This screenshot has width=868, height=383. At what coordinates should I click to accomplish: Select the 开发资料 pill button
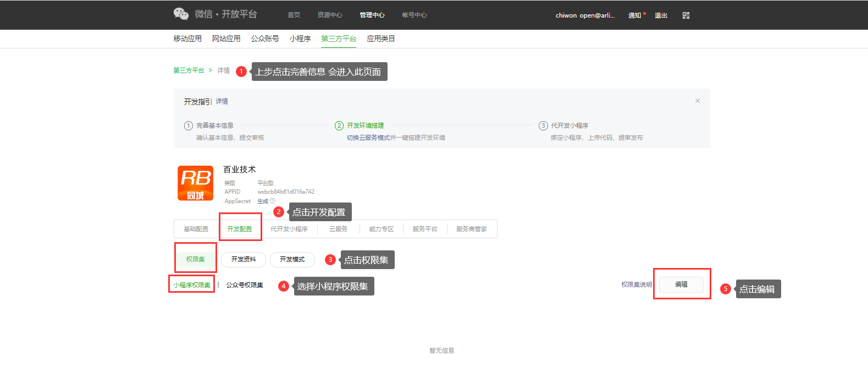(244, 259)
